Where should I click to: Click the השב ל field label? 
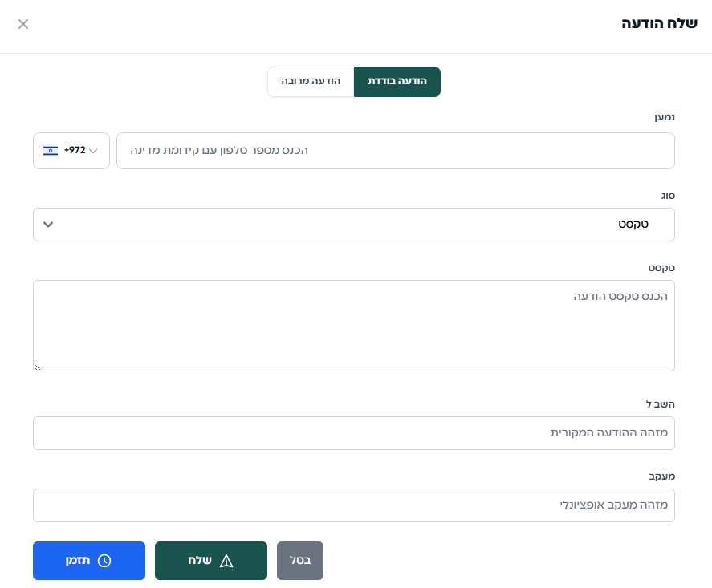click(x=661, y=403)
